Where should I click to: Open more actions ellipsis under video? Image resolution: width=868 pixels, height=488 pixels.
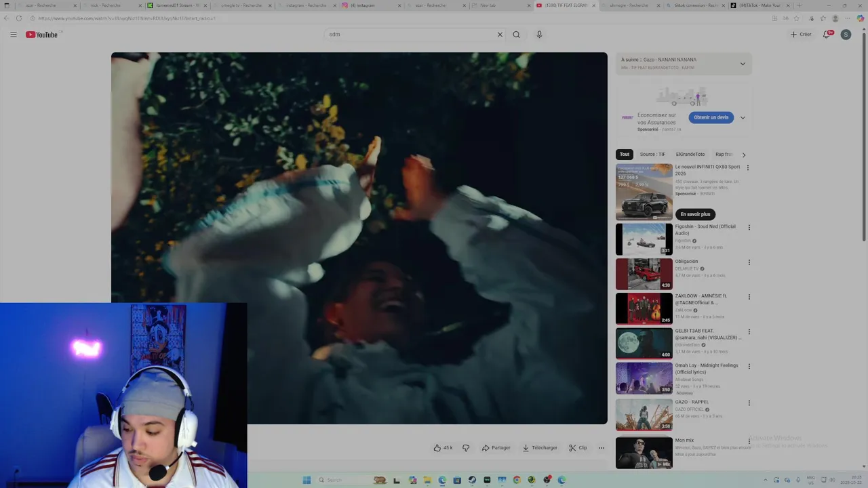pos(601,448)
